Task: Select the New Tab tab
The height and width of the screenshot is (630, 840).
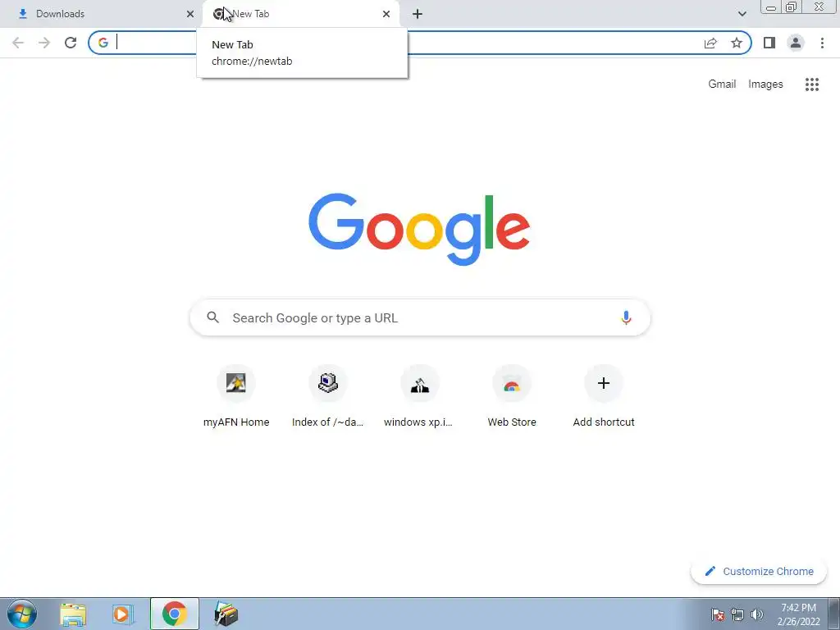Action: tap(300, 14)
